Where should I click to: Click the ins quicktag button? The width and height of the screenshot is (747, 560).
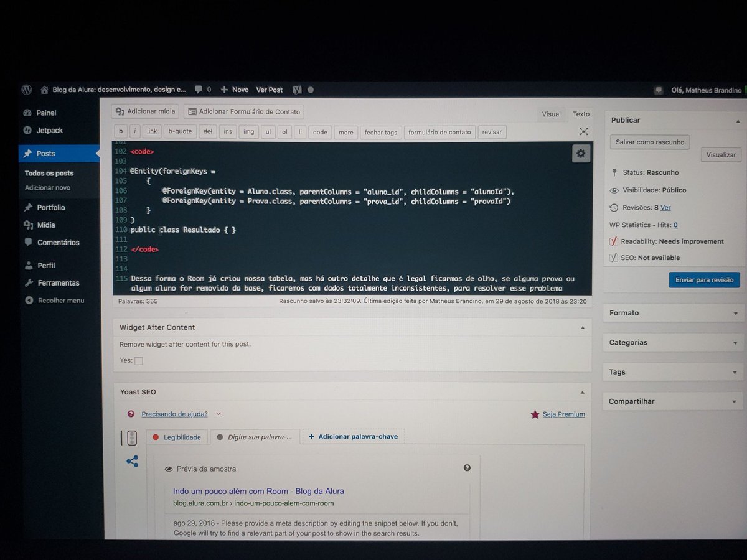[x=228, y=131]
